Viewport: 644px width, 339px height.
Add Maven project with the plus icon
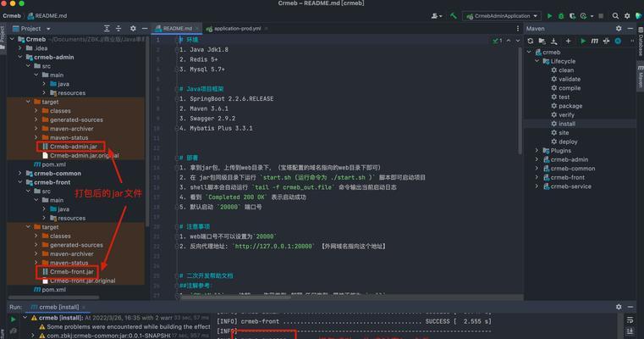point(568,41)
